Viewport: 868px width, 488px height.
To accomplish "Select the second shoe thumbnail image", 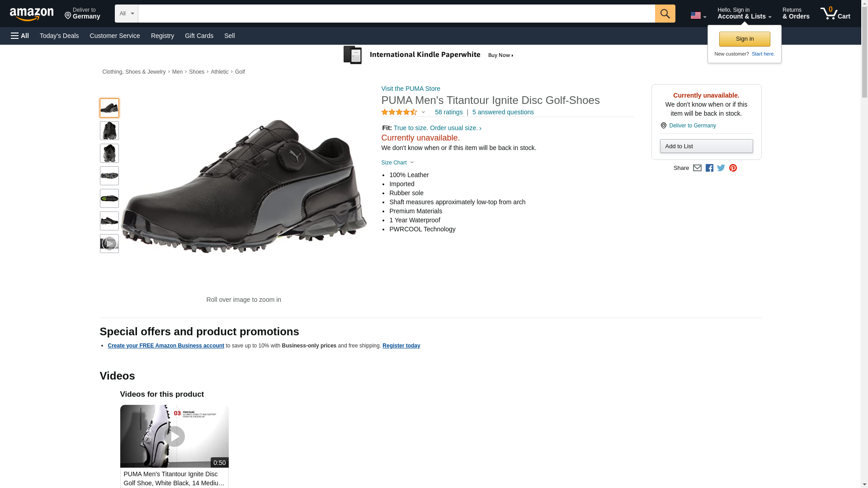I will click(109, 131).
